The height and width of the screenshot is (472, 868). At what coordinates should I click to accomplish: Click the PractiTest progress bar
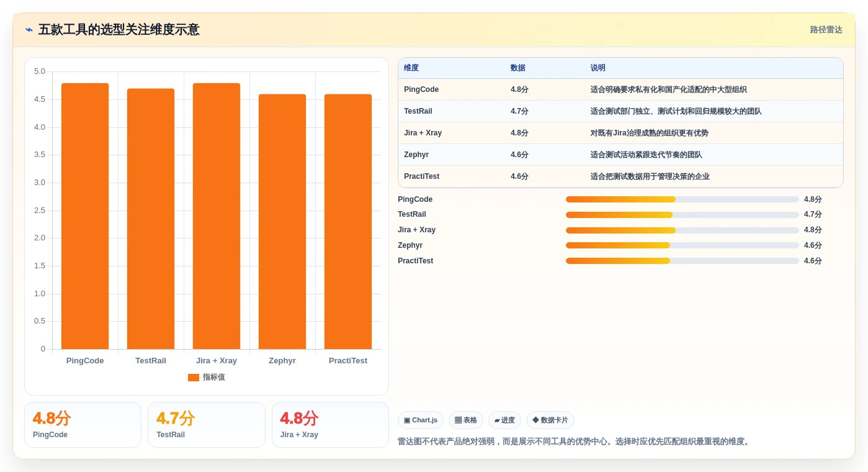pyautogui.click(x=682, y=261)
